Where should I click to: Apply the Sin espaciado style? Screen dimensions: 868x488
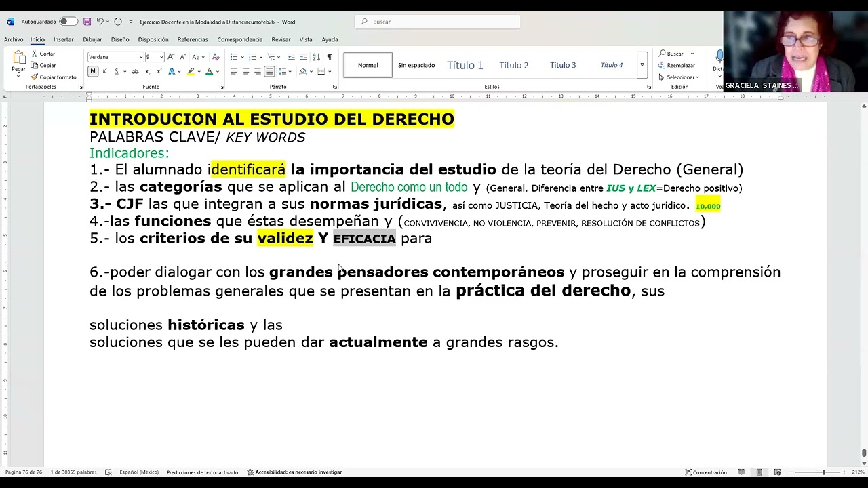click(x=416, y=65)
